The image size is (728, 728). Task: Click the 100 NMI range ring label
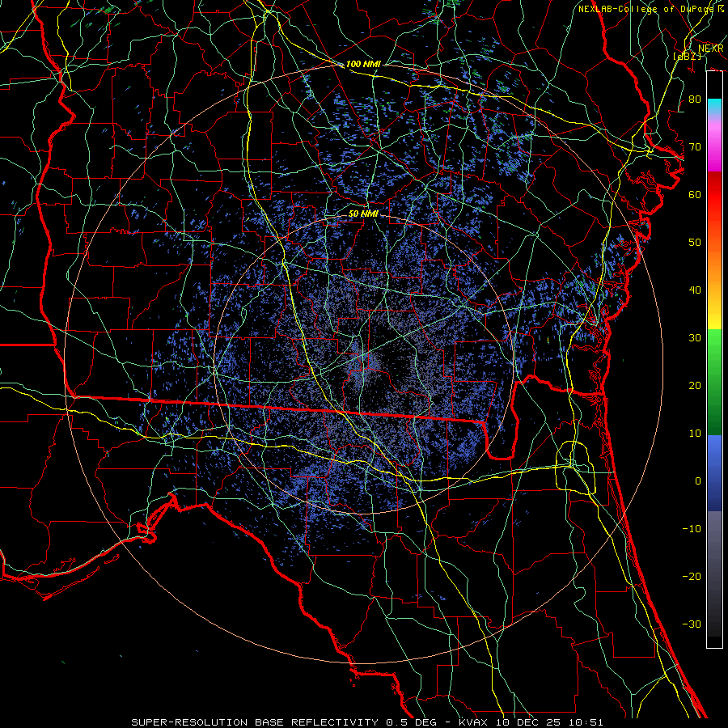pyautogui.click(x=363, y=64)
